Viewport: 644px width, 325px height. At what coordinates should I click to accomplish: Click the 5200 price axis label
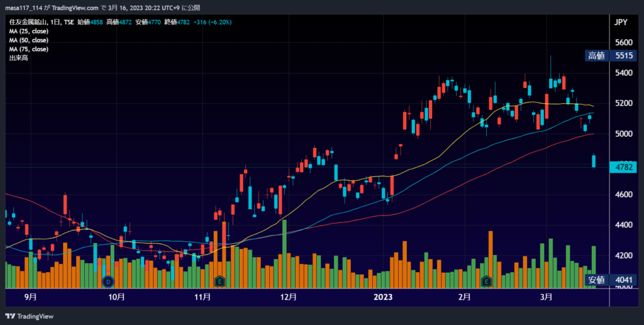[624, 103]
